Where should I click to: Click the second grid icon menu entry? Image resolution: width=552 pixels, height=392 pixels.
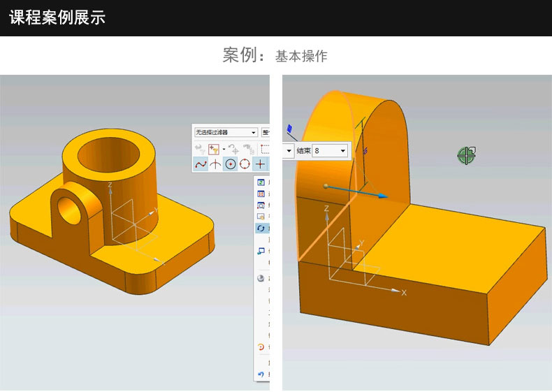(x=261, y=194)
